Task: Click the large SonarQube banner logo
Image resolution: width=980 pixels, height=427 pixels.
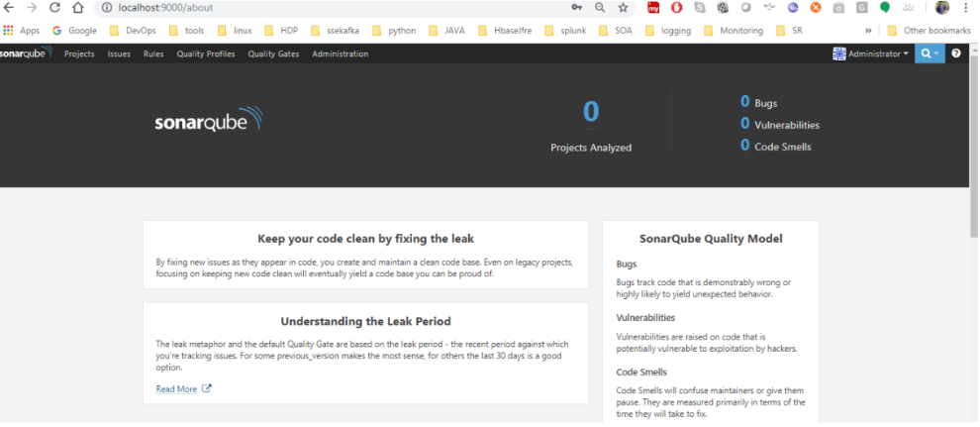Action: pyautogui.click(x=209, y=120)
